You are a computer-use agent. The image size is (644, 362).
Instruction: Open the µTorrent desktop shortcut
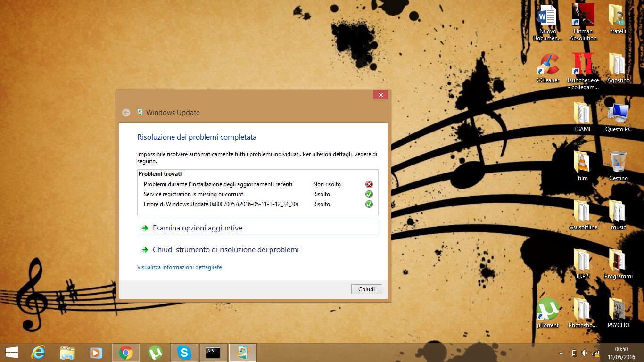click(547, 313)
